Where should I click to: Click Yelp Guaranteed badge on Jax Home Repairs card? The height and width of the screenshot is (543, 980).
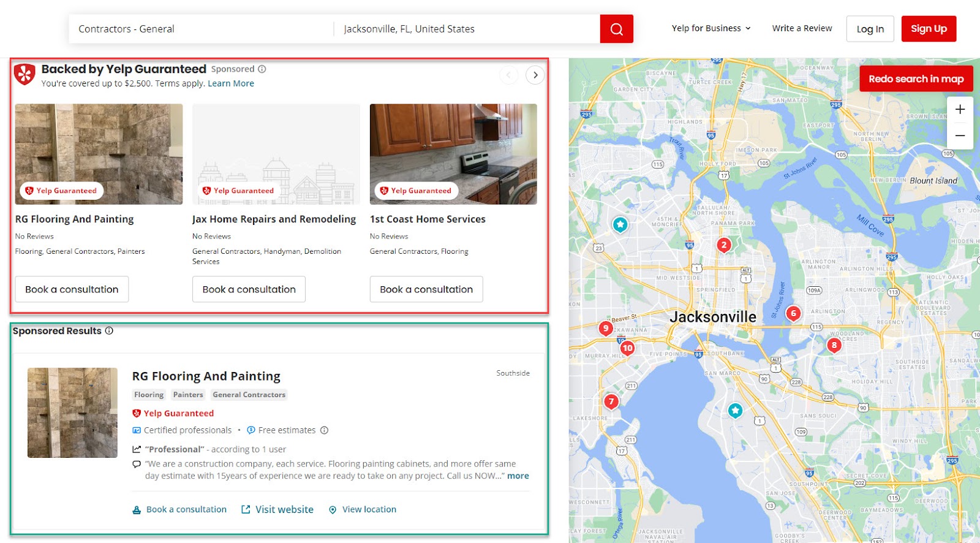(x=238, y=191)
